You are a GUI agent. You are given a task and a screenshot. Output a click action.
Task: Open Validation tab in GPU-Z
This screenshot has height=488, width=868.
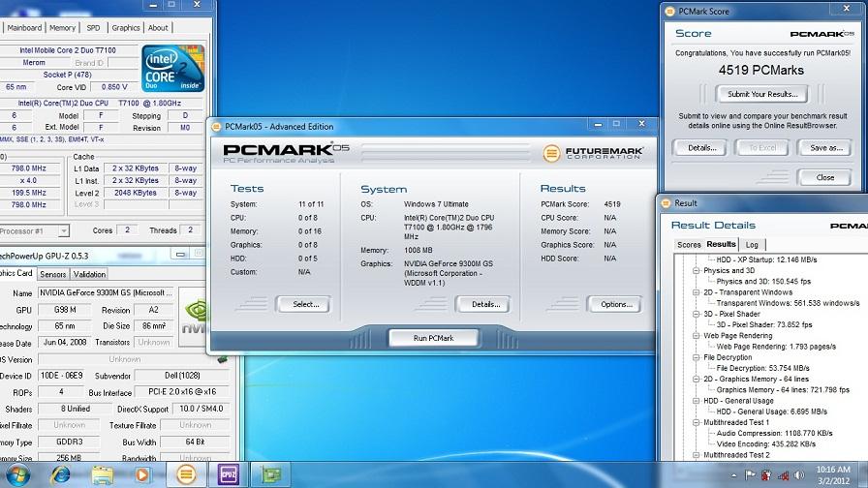pyautogui.click(x=89, y=274)
